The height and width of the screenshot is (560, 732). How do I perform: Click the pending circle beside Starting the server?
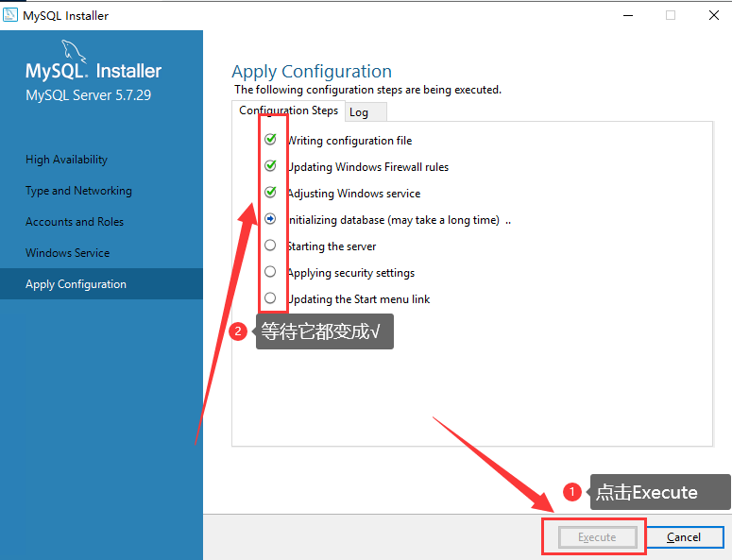(270, 245)
